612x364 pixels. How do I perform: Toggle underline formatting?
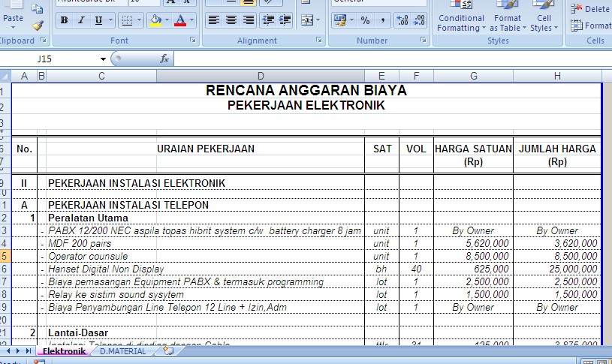(98, 20)
